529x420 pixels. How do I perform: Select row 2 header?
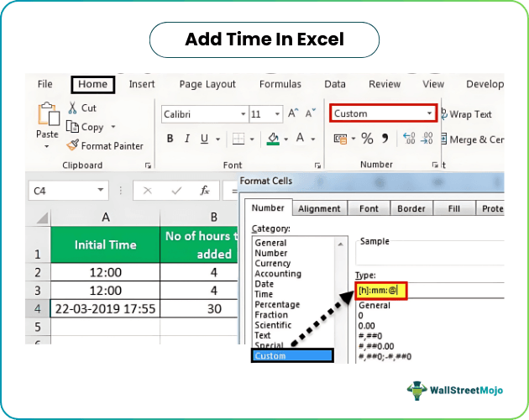click(x=38, y=272)
